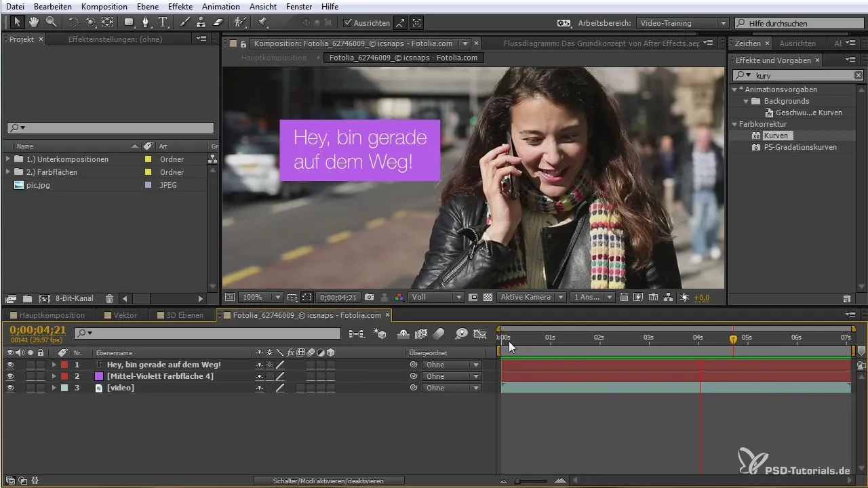Screen dimensions: 868x488
Task: Collapse the Animationsvorgaben category
Action: [734, 89]
